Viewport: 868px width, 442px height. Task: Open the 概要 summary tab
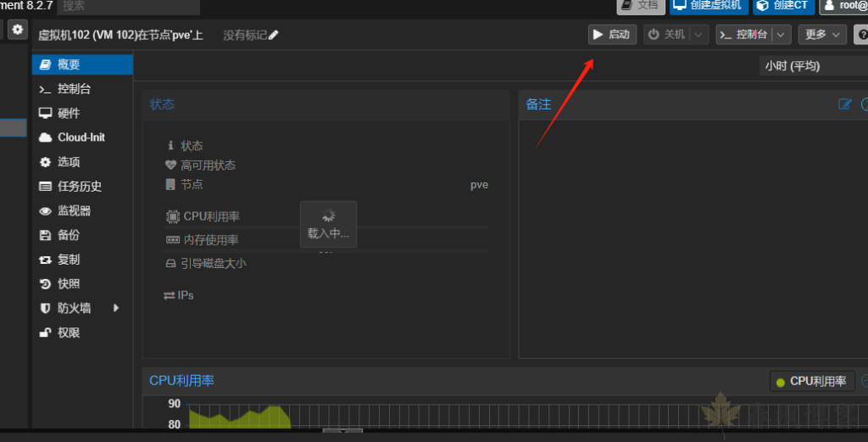pos(82,64)
